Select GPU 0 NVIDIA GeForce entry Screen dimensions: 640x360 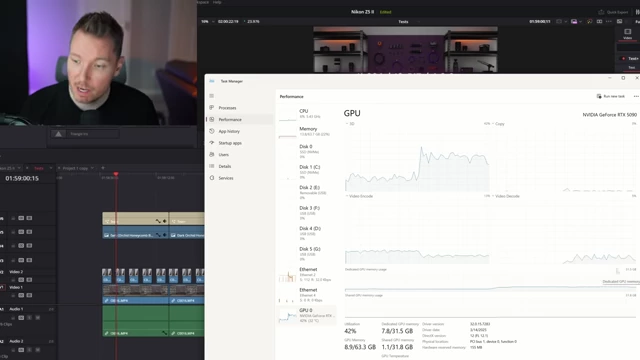click(307, 315)
